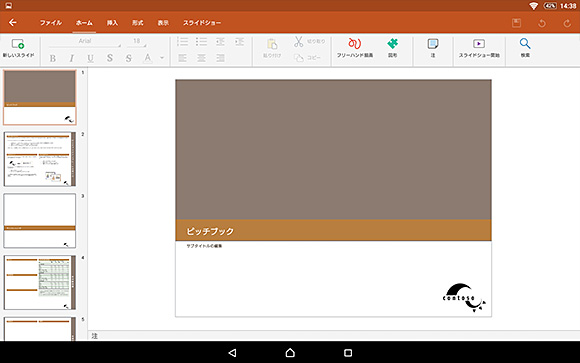Select slide 4 thumbnail with table
The image size is (580, 363).
pyautogui.click(x=40, y=282)
